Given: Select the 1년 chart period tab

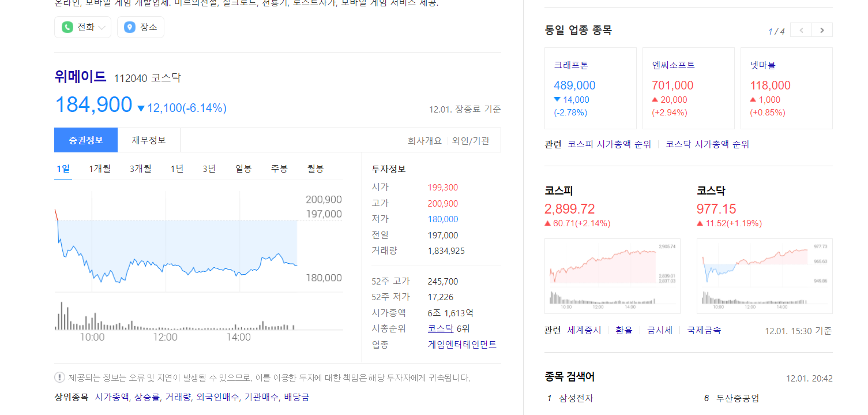Looking at the screenshot, I should 177,169.
